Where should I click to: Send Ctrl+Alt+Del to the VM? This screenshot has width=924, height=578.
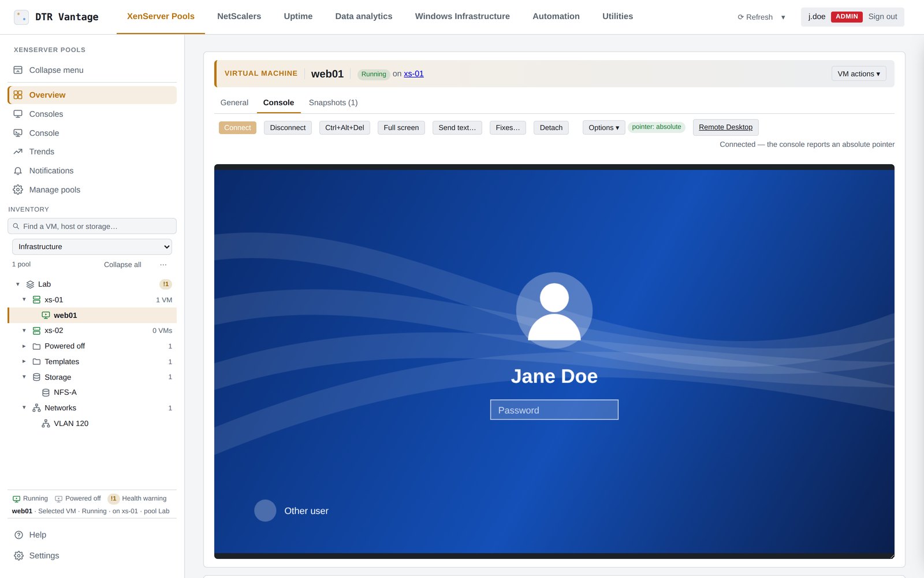345,128
